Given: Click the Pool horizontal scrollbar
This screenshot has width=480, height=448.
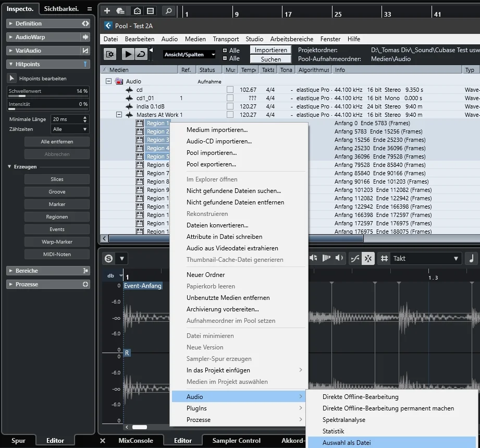Looking at the screenshot, I should point(236,238).
